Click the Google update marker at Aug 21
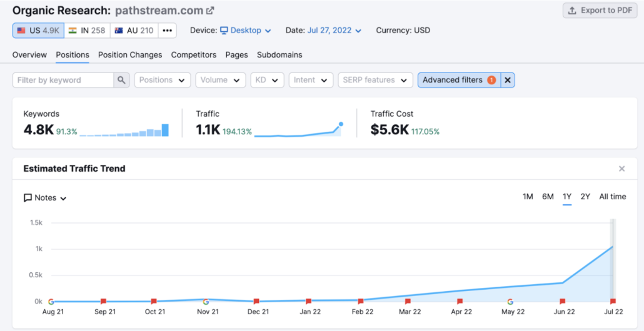 coord(51,302)
